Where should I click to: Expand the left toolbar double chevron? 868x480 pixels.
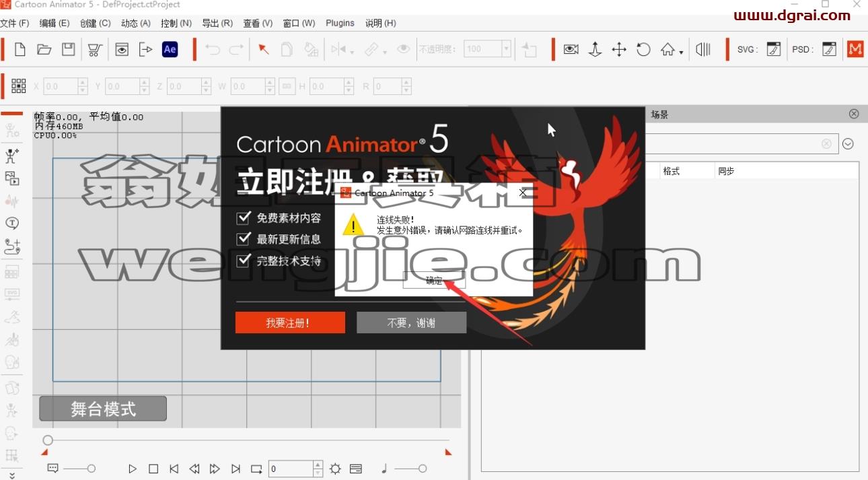point(11,475)
